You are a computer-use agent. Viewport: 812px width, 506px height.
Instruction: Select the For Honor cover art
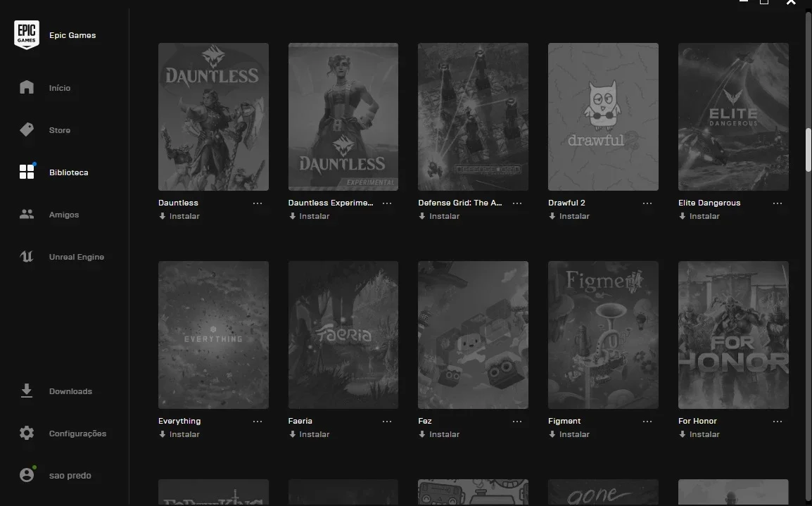[x=733, y=334]
